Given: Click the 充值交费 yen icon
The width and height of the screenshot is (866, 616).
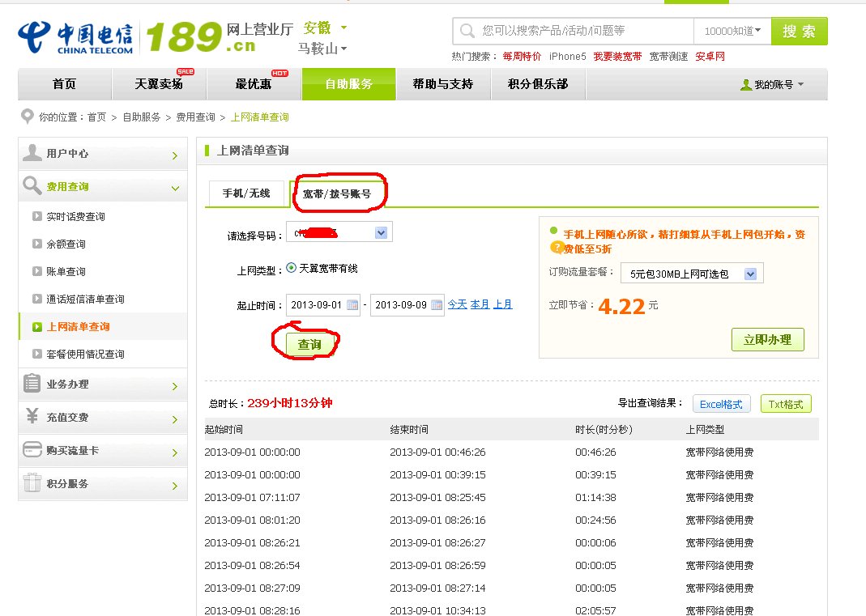Looking at the screenshot, I should coord(32,417).
